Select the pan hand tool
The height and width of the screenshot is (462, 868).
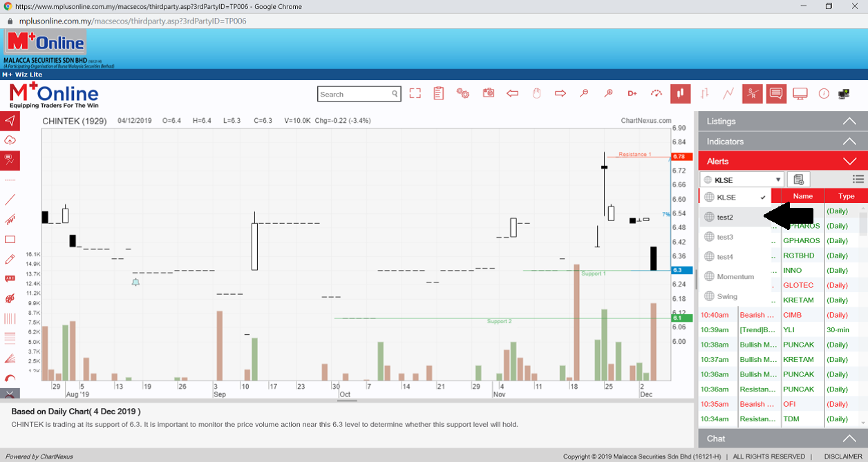(x=536, y=93)
